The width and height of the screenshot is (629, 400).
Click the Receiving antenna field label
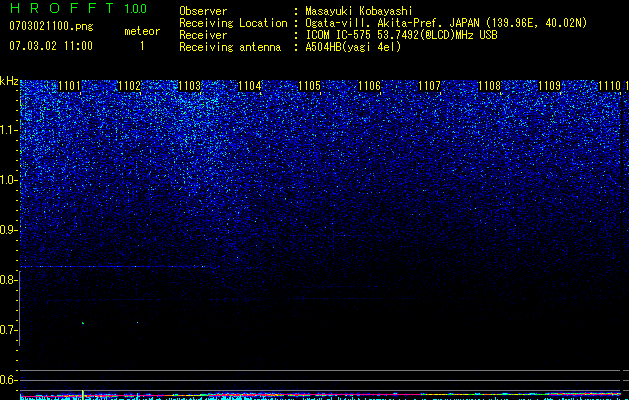230,47
